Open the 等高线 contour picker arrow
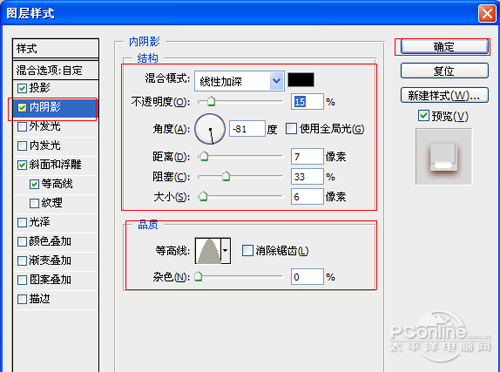Image resolution: width=500 pixels, height=372 pixels. [226, 251]
